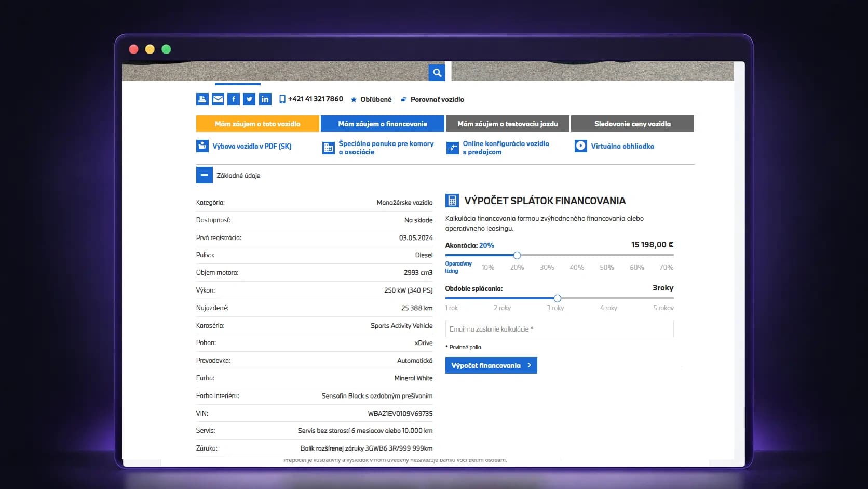Click the Online konfigurácia vozidla icon
The width and height of the screenshot is (868, 489).
pyautogui.click(x=453, y=148)
